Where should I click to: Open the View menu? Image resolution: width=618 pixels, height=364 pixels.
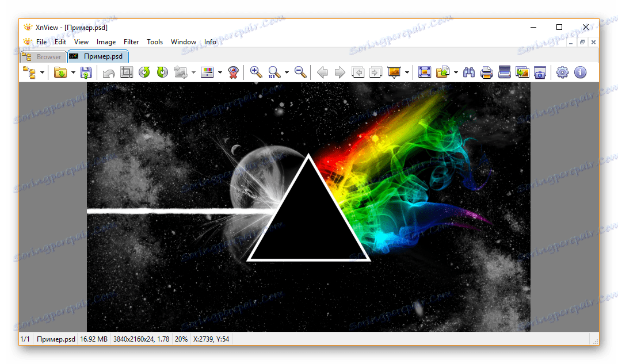(81, 42)
